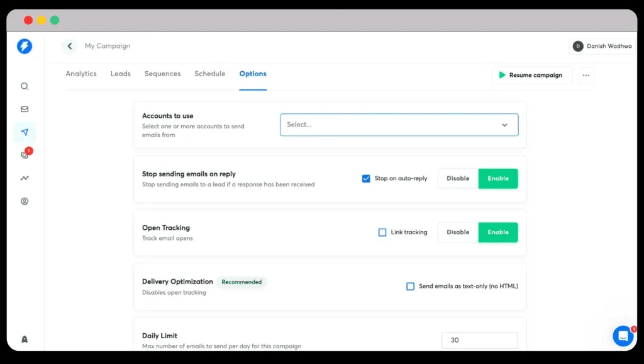
Task: Check Send emails as text-only option
Action: pyautogui.click(x=410, y=286)
